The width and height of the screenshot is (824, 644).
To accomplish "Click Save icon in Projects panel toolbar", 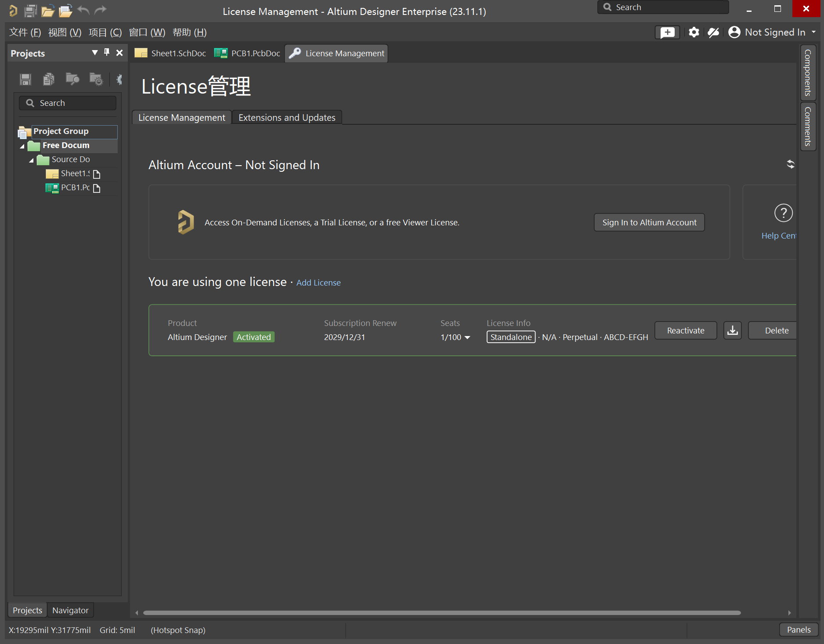I will click(x=25, y=80).
